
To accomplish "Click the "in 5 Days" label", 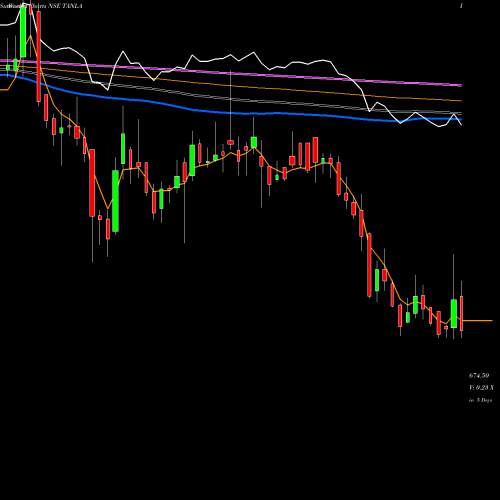I will (x=480, y=400).
